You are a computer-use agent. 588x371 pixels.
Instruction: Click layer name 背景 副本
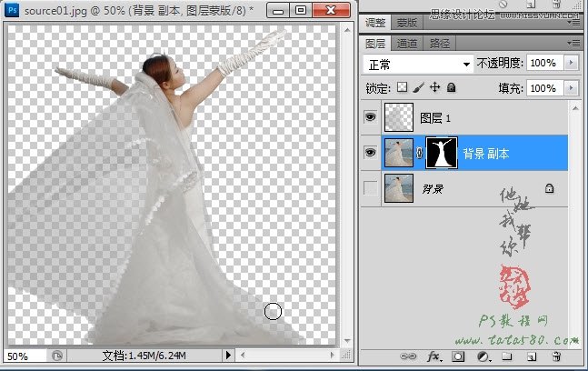[x=486, y=154]
